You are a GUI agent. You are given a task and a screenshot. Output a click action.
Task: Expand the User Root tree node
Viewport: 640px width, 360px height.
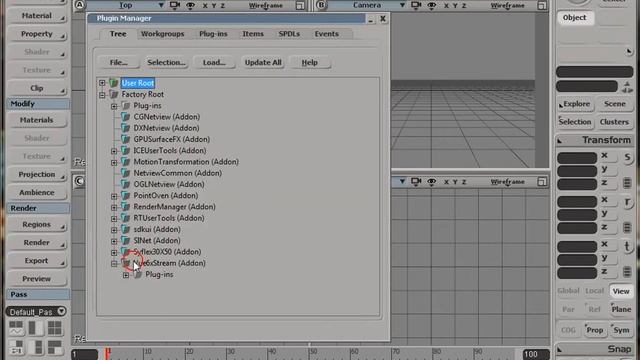click(x=102, y=83)
